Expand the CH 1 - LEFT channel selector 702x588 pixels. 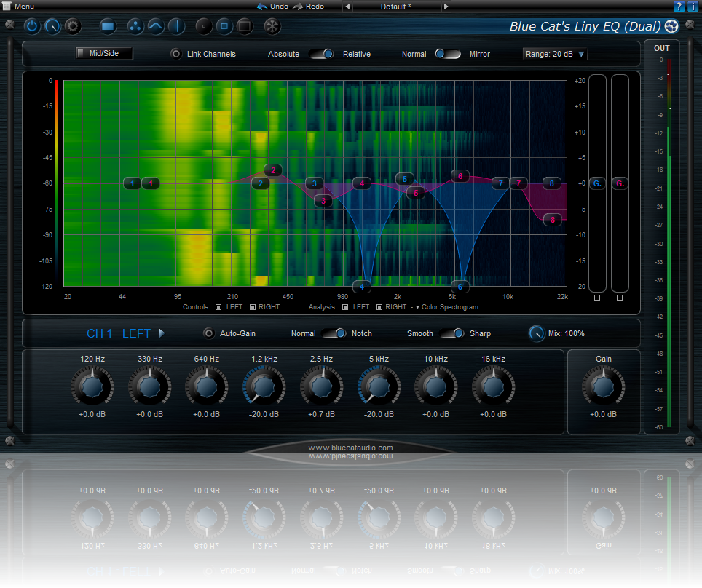tap(162, 333)
